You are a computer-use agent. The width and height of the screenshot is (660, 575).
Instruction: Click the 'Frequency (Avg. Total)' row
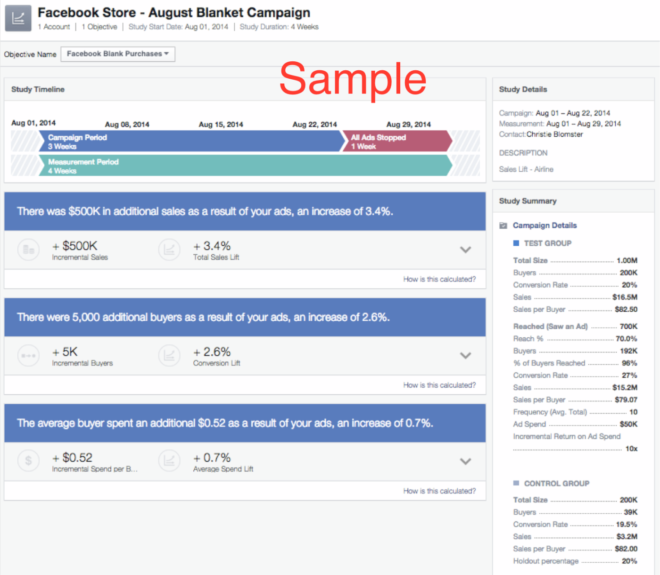click(575, 412)
